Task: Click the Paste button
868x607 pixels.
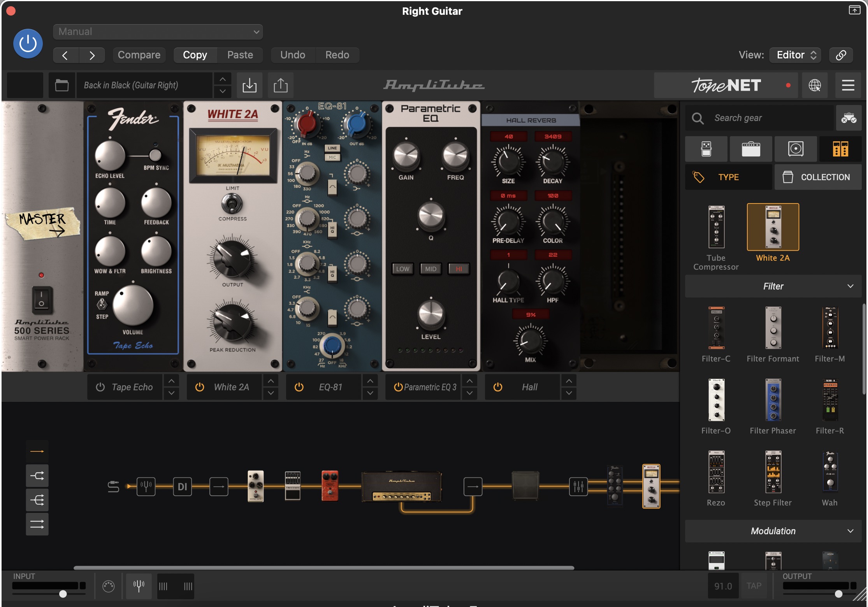Action: [240, 55]
